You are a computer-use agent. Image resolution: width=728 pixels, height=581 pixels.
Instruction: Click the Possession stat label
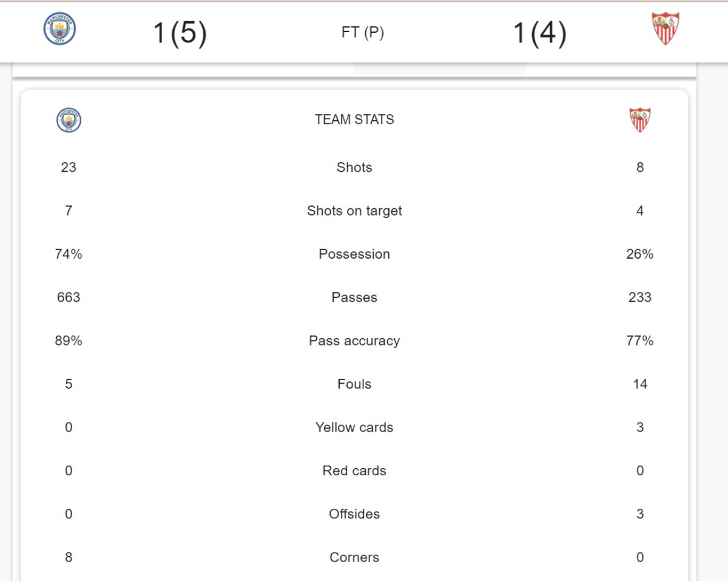354,254
